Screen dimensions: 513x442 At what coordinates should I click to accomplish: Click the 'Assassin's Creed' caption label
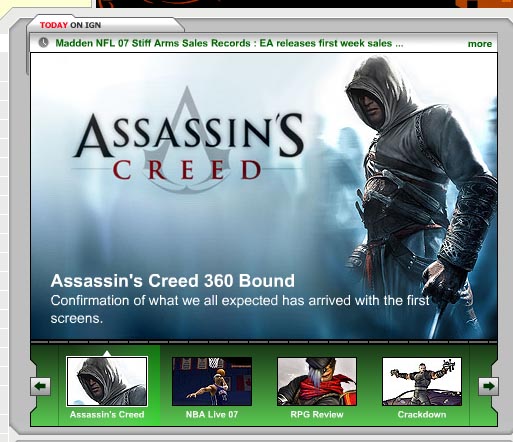pos(107,415)
